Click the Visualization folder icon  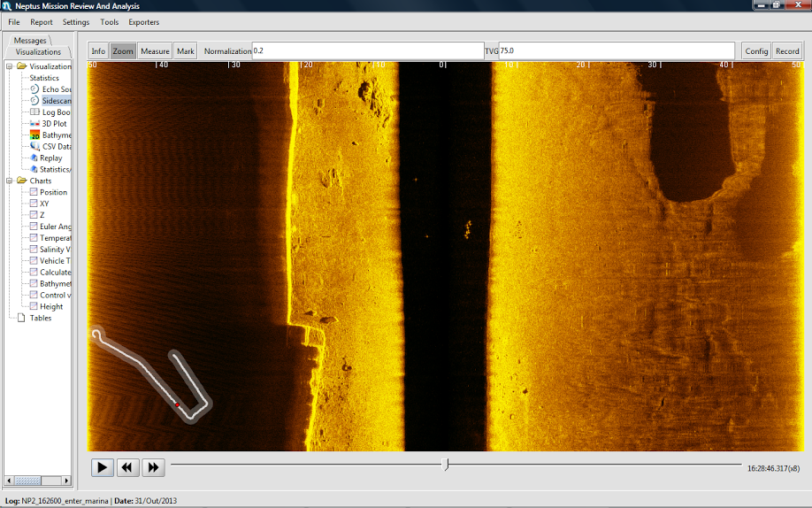tap(22, 66)
